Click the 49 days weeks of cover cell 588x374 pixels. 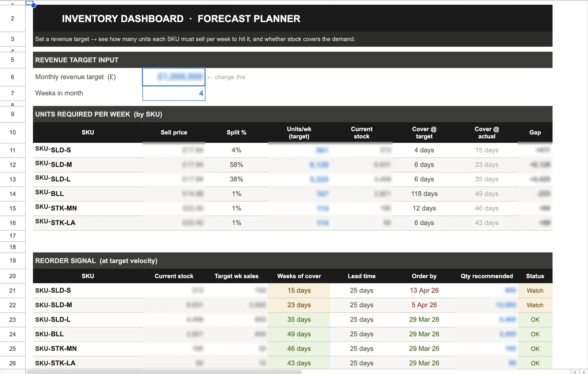(x=299, y=334)
